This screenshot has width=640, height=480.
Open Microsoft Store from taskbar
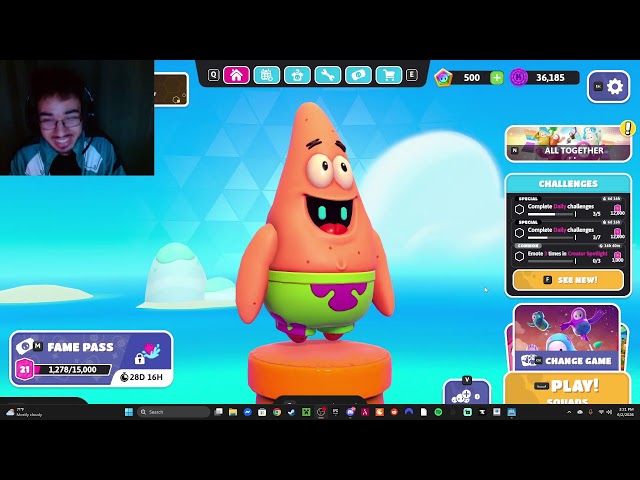point(262,412)
